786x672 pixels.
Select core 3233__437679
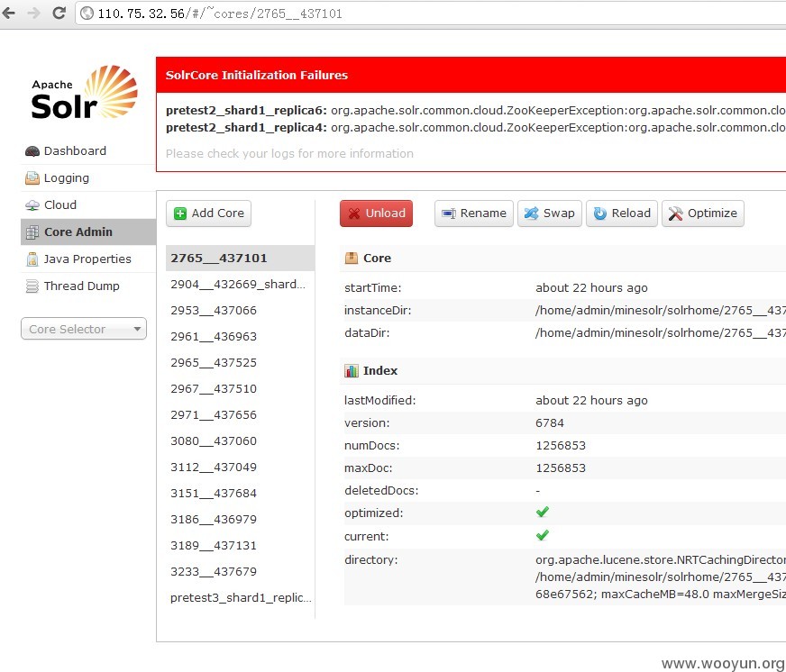pyautogui.click(x=240, y=571)
